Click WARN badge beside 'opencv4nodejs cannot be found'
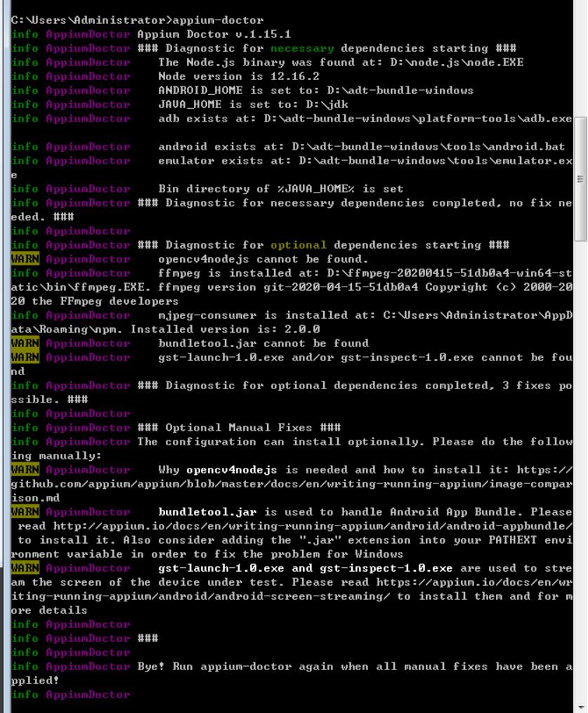588x713 pixels. (25, 259)
